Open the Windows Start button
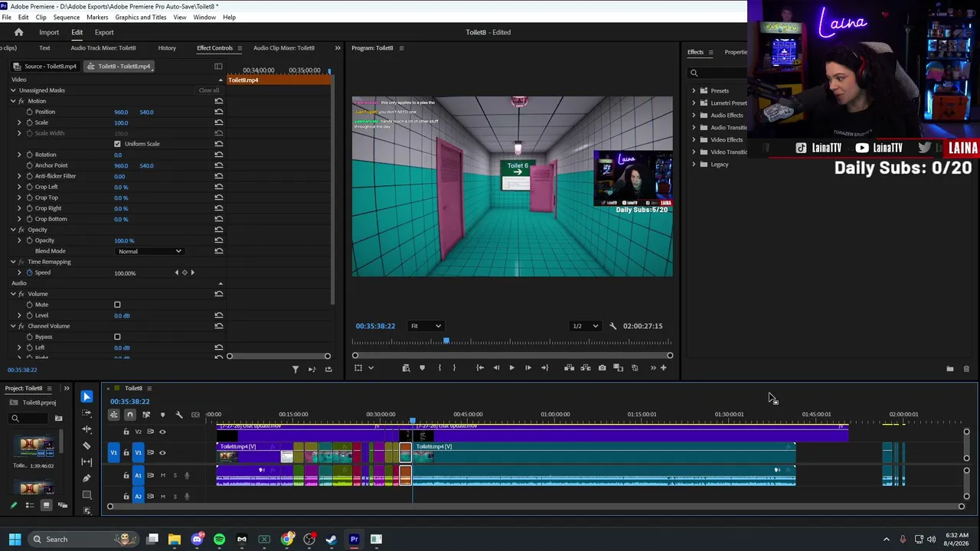The image size is (980, 551). click(x=15, y=540)
